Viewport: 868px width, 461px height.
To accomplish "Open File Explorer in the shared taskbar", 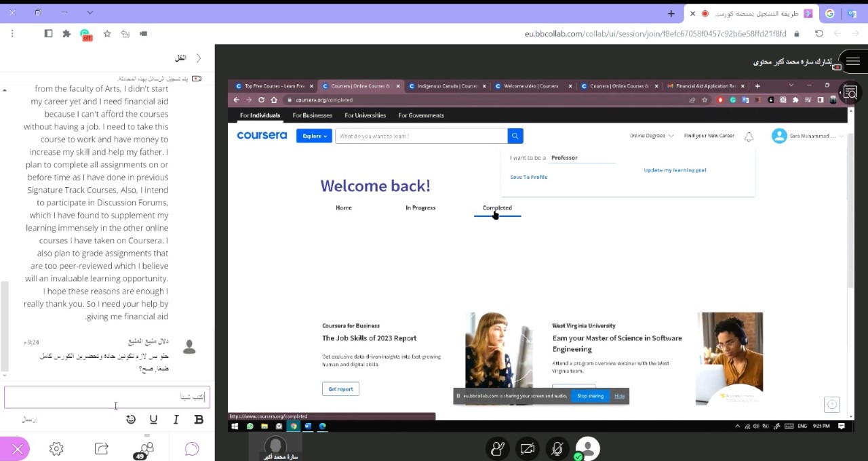I will tap(264, 426).
